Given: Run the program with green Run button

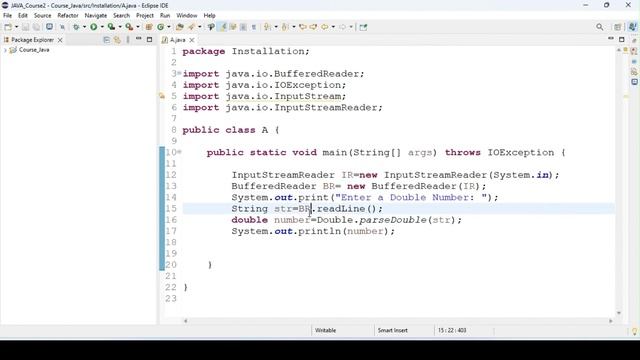Looking at the screenshot, I should [93, 27].
